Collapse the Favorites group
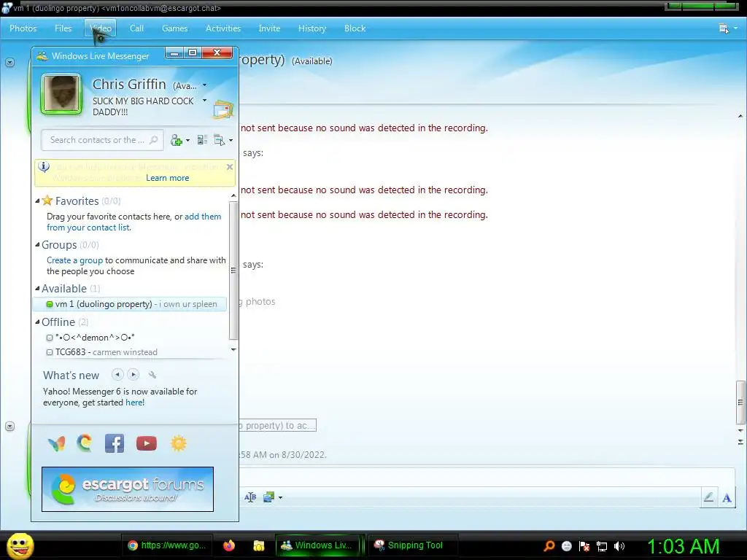 point(37,201)
